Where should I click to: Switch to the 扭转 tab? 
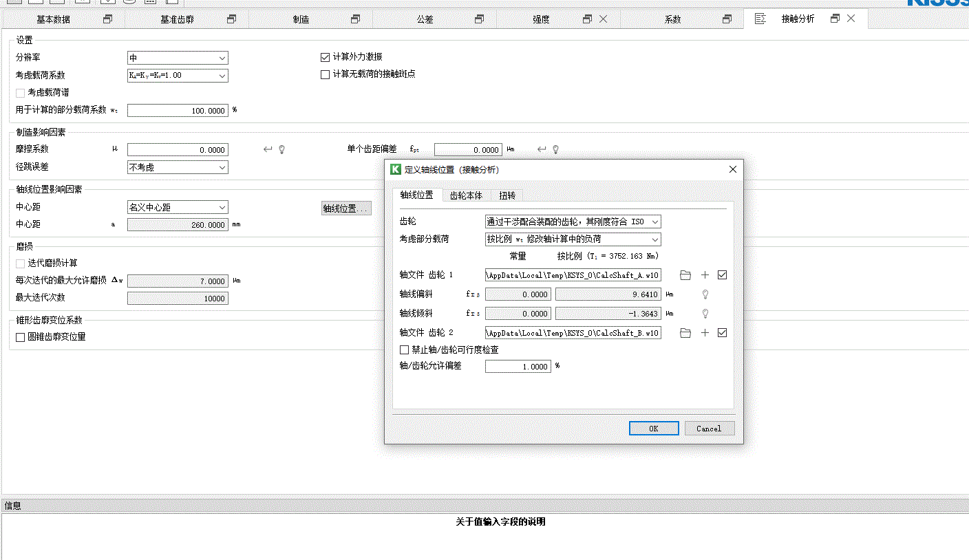[x=507, y=195]
